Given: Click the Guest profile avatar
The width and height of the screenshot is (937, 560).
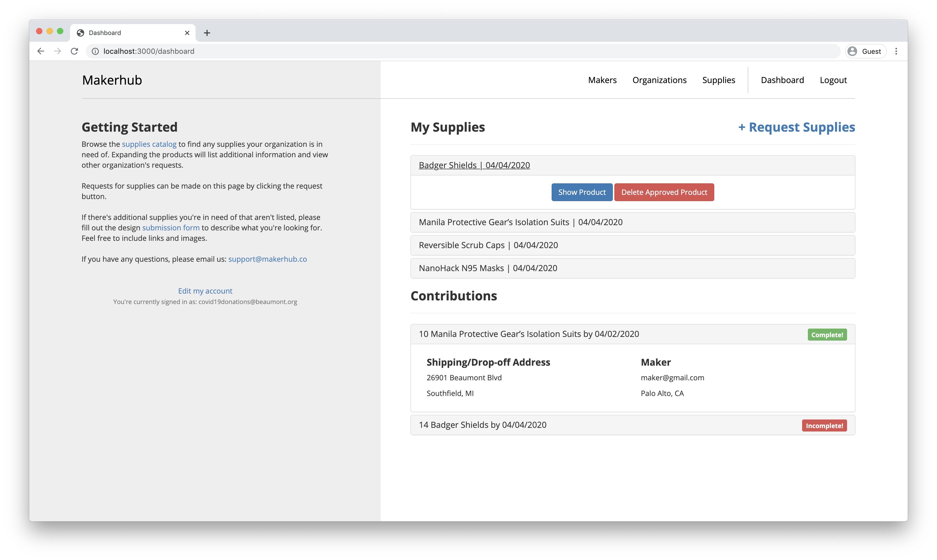Looking at the screenshot, I should [852, 51].
